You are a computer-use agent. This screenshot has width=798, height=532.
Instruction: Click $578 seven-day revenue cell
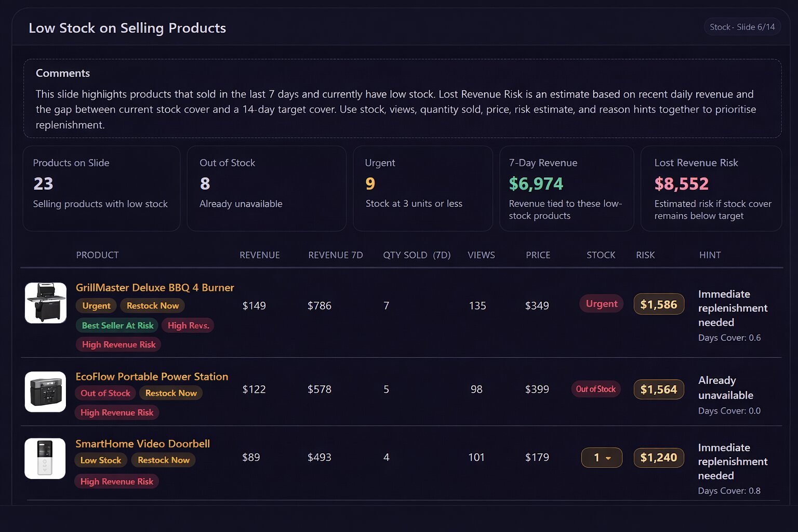pyautogui.click(x=320, y=389)
